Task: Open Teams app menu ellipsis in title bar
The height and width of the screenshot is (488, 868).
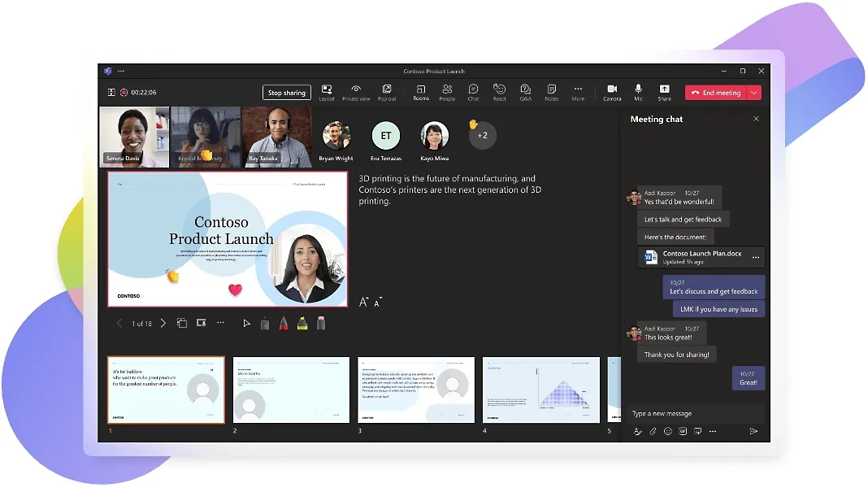Action: tap(120, 71)
